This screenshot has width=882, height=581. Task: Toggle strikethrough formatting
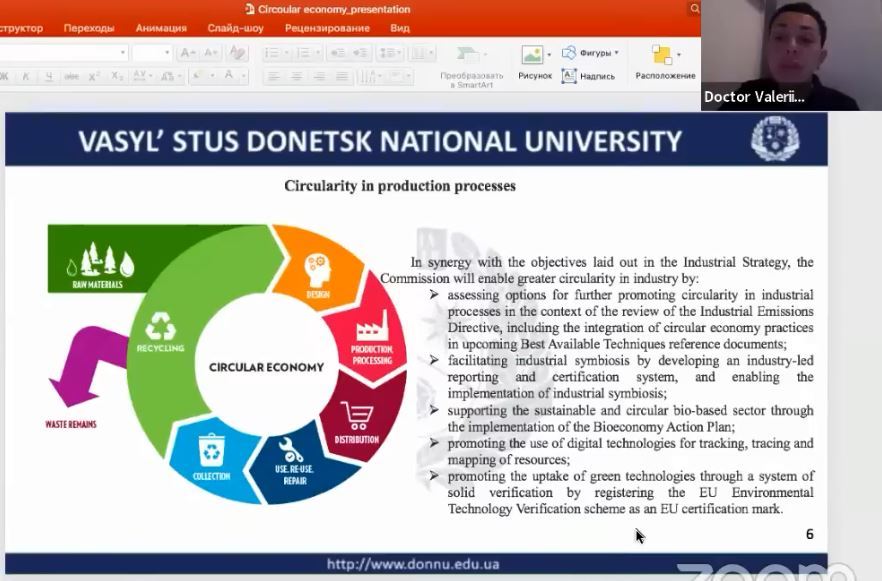71,76
